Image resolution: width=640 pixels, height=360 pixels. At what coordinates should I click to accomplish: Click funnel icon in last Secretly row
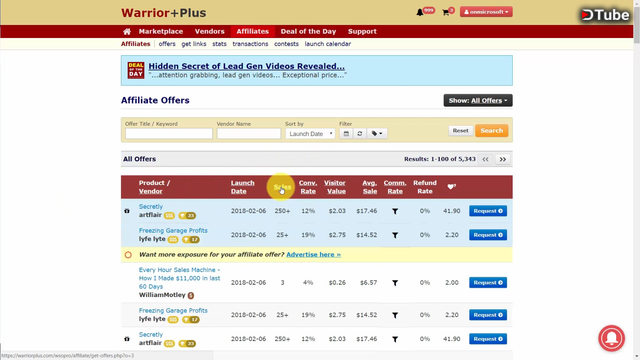395,339
